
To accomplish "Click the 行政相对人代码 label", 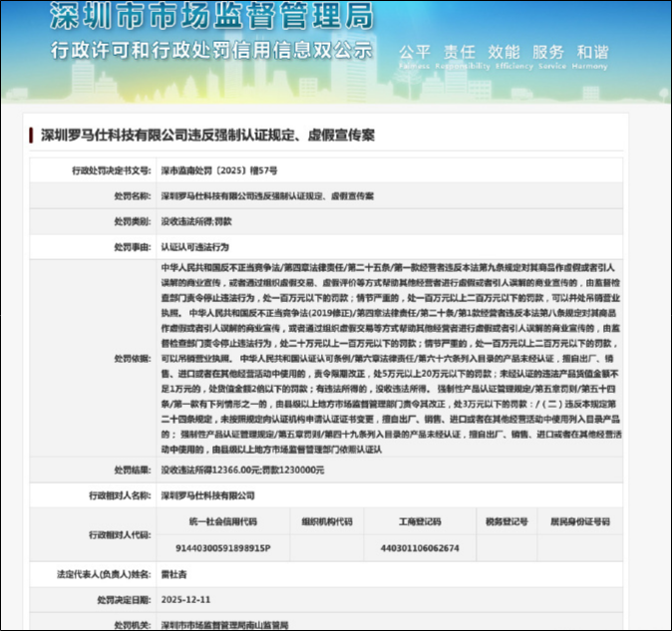I will pos(120,535).
